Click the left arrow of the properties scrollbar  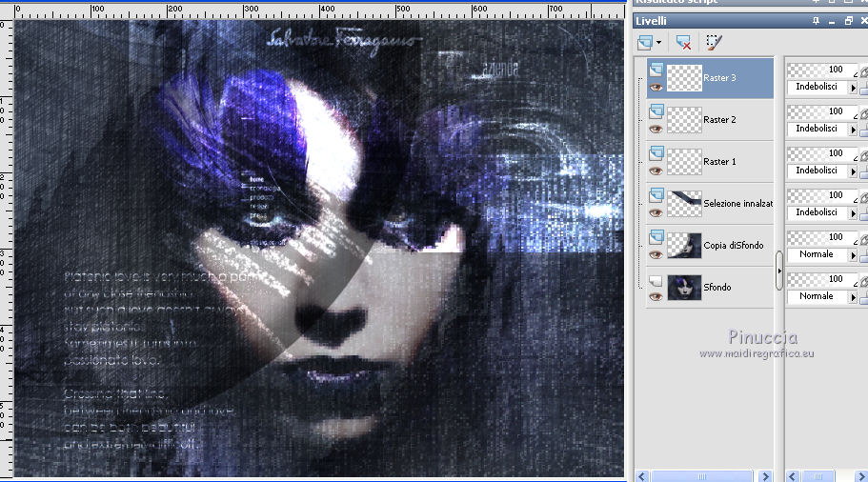[x=793, y=476]
